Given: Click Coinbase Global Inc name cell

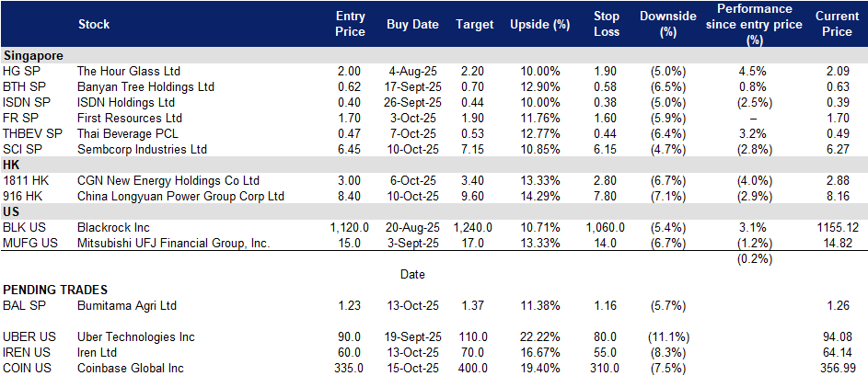Looking at the screenshot, I should pos(132,368).
